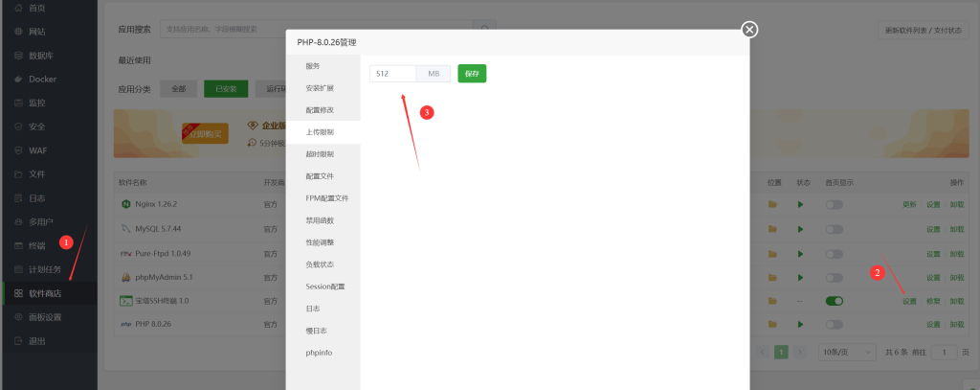This screenshot has height=390, width=980.
Task: Click the upload limit 512 input field
Action: pyautogui.click(x=393, y=74)
